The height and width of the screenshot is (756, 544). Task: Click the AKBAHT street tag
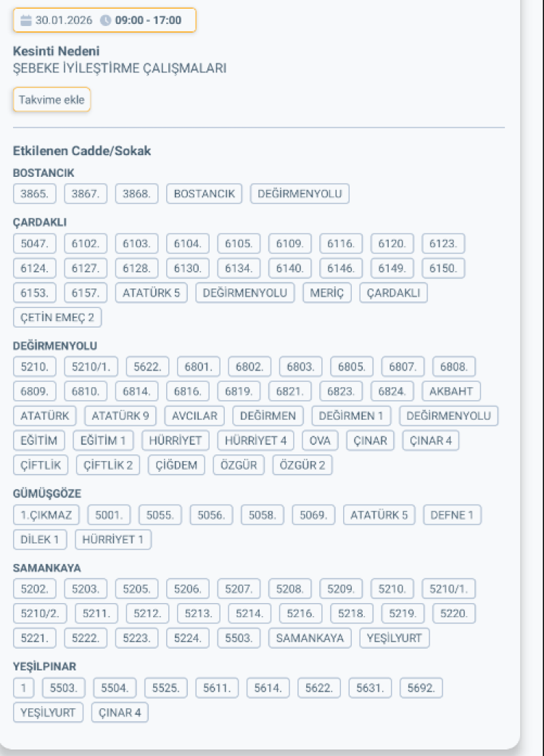point(450,391)
